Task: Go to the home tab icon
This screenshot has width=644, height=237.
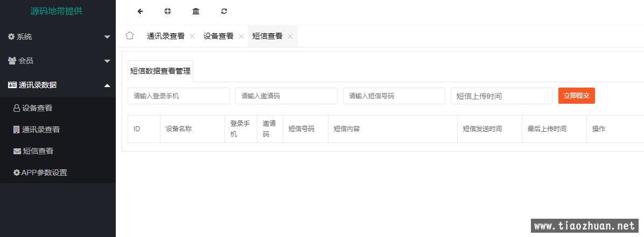Action: (x=130, y=35)
